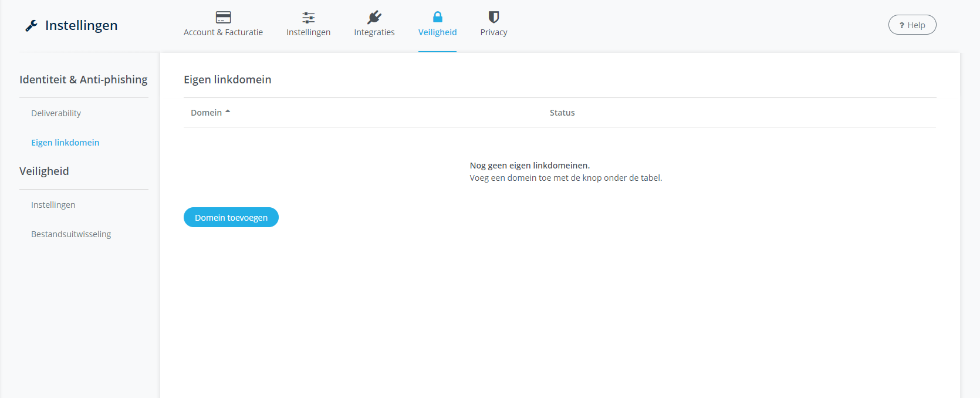The width and height of the screenshot is (980, 398).
Task: Click the shield icon for Privacy
Action: (494, 17)
